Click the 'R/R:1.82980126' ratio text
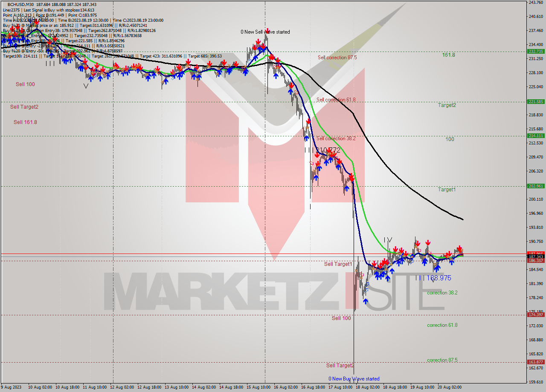The image size is (546, 392). coord(141,31)
